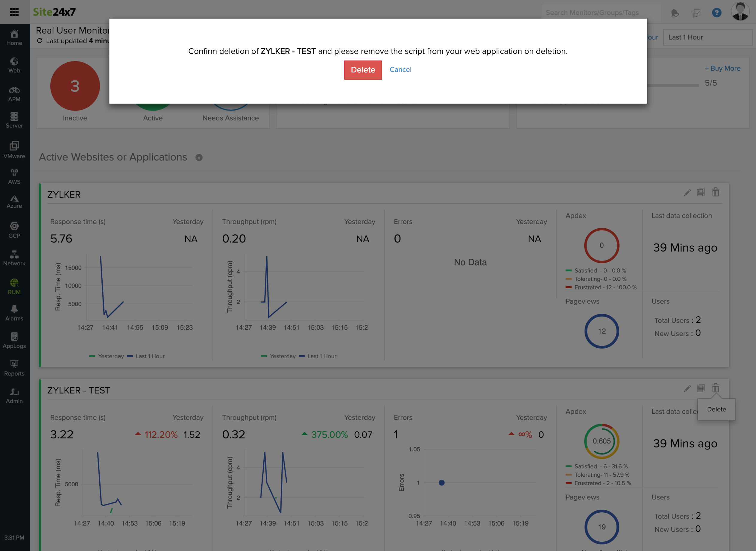Click the copy icon for ZYLKER - TEST

point(701,388)
